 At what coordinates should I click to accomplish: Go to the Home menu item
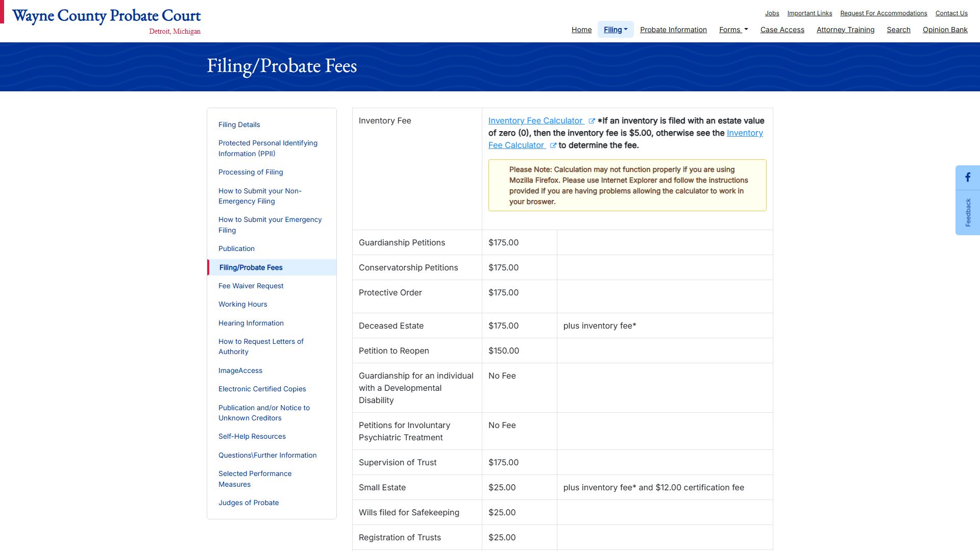click(581, 30)
